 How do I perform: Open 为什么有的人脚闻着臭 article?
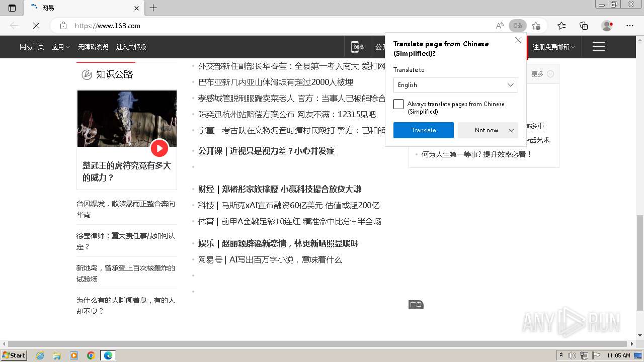click(126, 306)
